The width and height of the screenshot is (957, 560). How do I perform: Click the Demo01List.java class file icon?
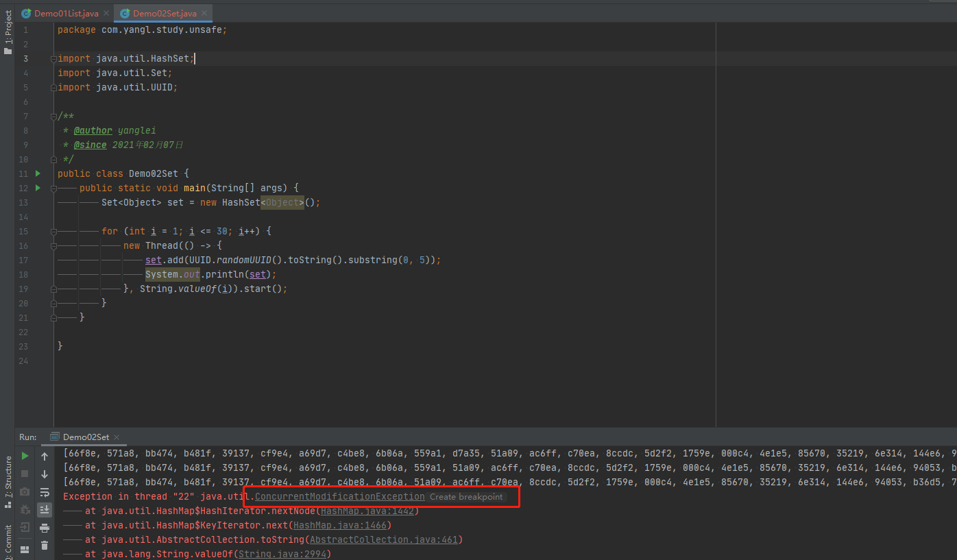(26, 13)
